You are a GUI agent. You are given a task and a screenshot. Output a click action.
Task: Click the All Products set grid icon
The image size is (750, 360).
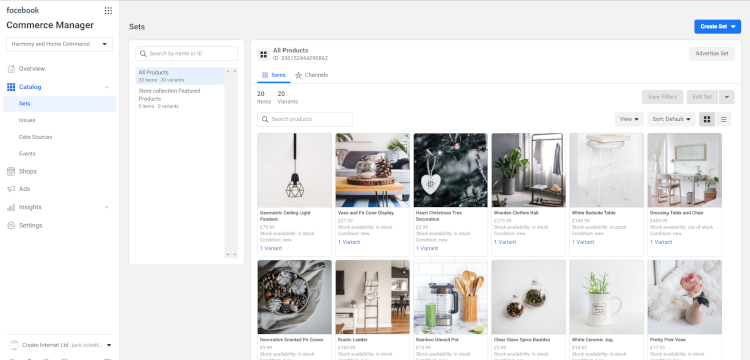pyautogui.click(x=264, y=55)
